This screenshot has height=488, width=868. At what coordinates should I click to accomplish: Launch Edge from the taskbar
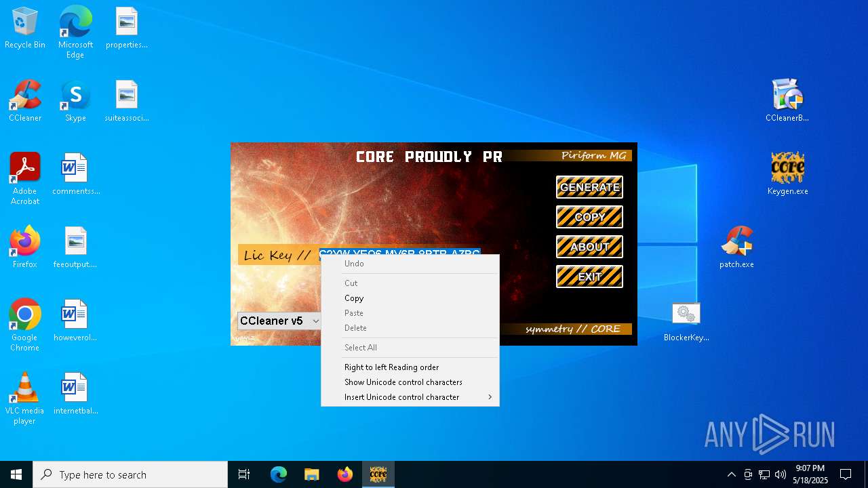click(x=279, y=474)
